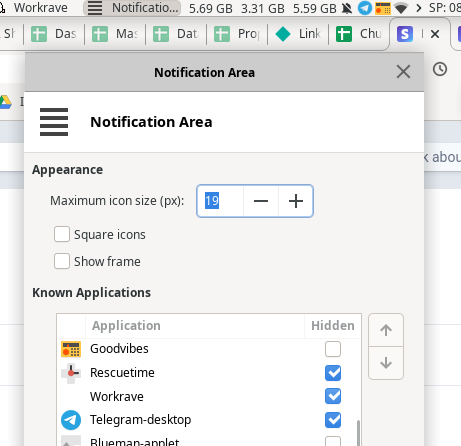Close the Notification Area dialog
461x446 pixels.
403,72
